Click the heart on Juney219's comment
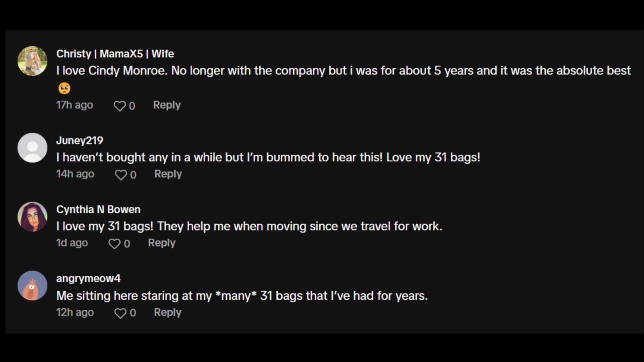This screenshot has height=362, width=644. tap(121, 175)
